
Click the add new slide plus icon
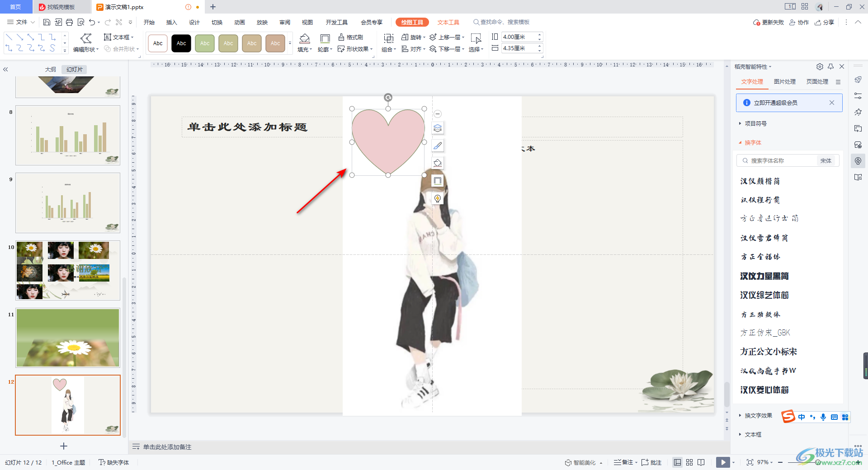click(64, 446)
